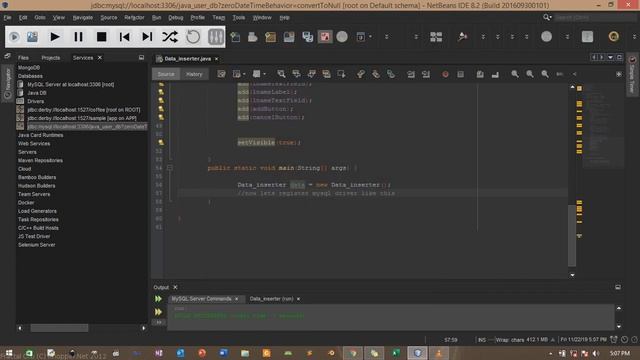Open the toolbar overflow arrow after the dropdown
The width and height of the screenshot is (640, 360).
click(386, 37)
